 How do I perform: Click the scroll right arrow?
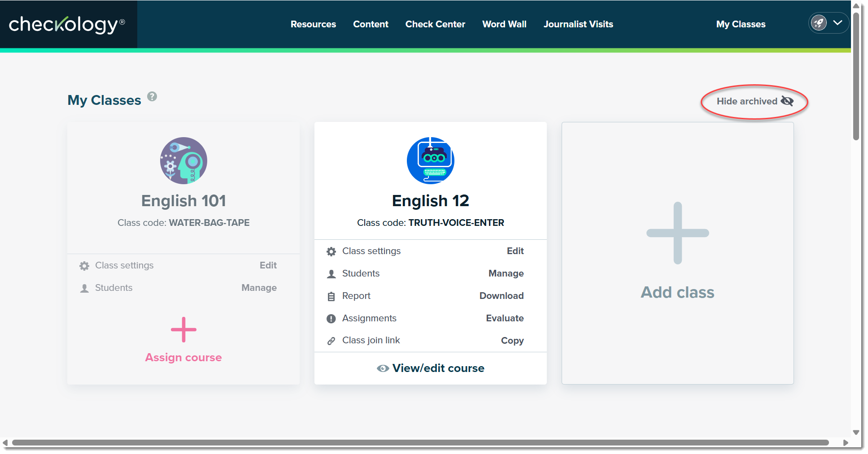(846, 443)
